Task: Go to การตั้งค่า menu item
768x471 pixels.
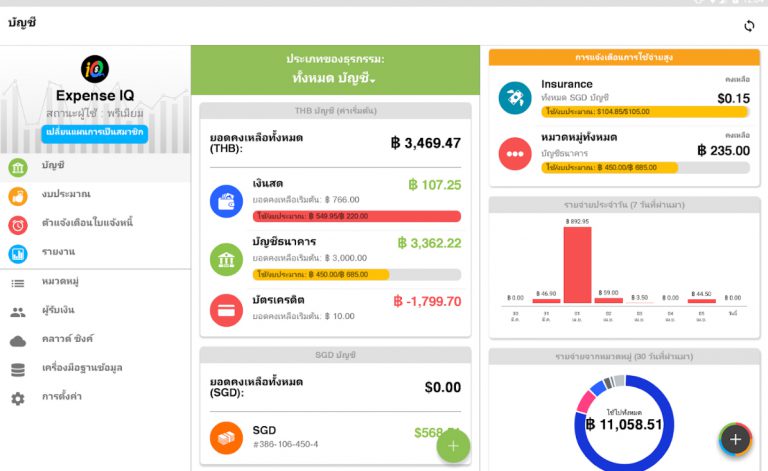Action: (x=62, y=396)
